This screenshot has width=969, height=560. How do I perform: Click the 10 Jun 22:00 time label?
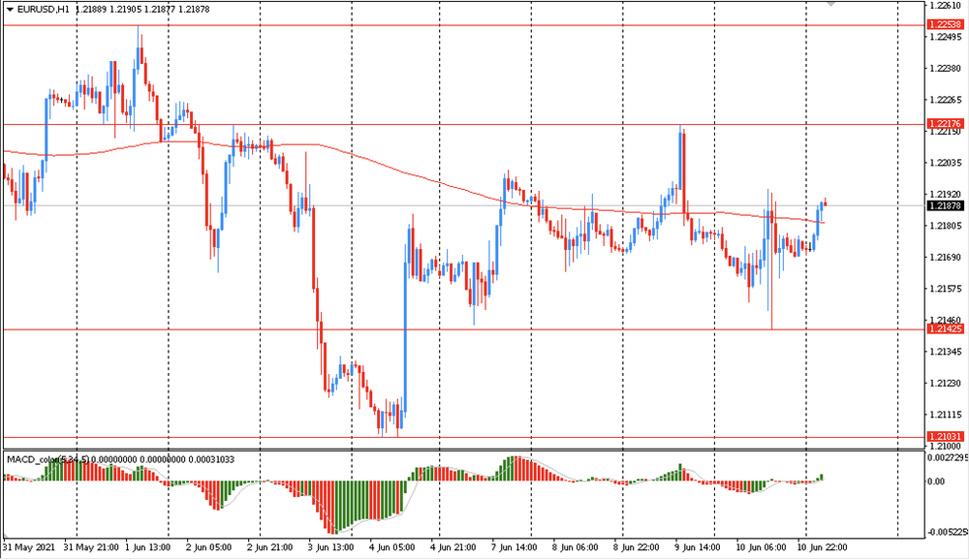(822, 547)
